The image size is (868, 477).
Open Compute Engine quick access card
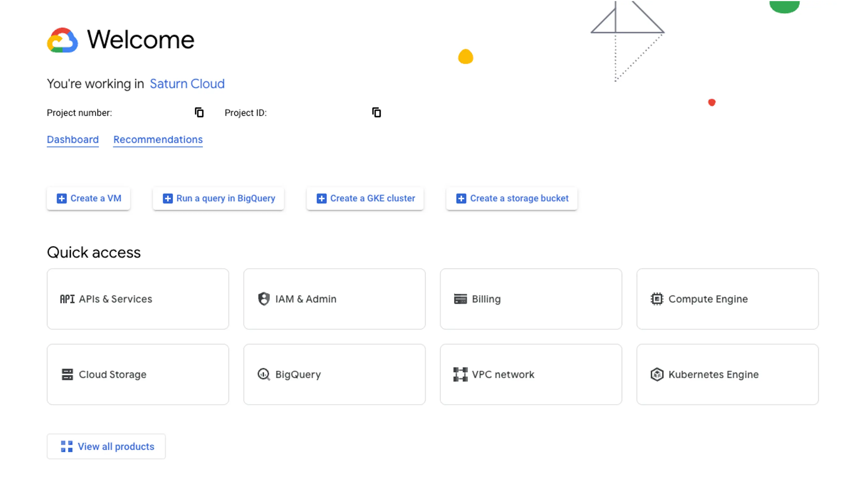point(727,299)
